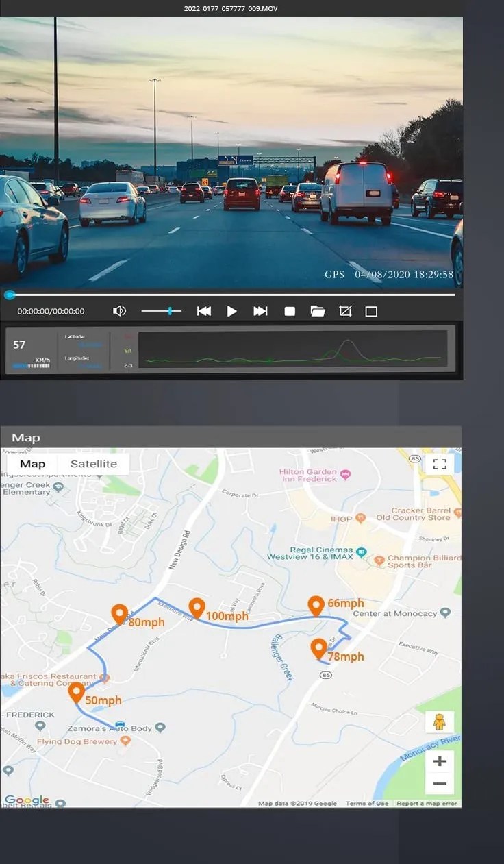Mute audio with the speaker icon
Viewport: 504px width, 864px height.
119,311
